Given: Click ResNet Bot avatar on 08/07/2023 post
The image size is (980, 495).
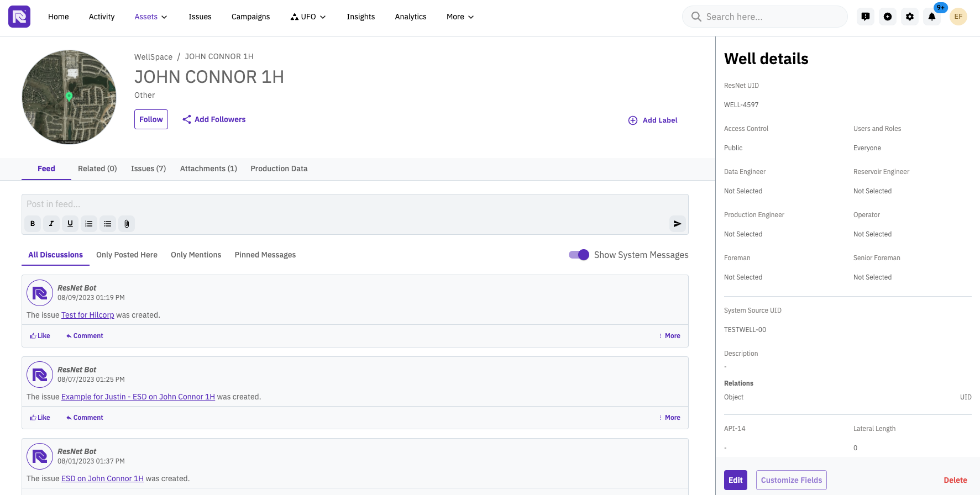Looking at the screenshot, I should 40,375.
